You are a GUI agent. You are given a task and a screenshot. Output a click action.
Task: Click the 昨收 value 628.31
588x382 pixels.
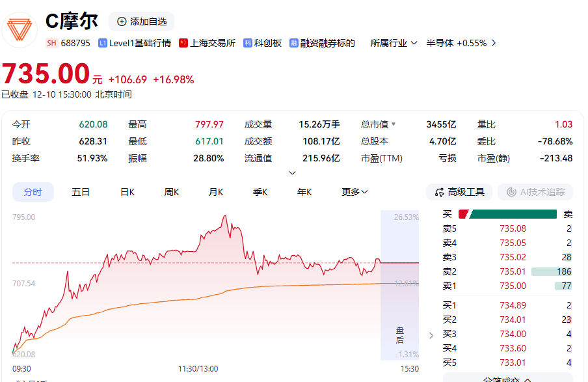coord(93,141)
